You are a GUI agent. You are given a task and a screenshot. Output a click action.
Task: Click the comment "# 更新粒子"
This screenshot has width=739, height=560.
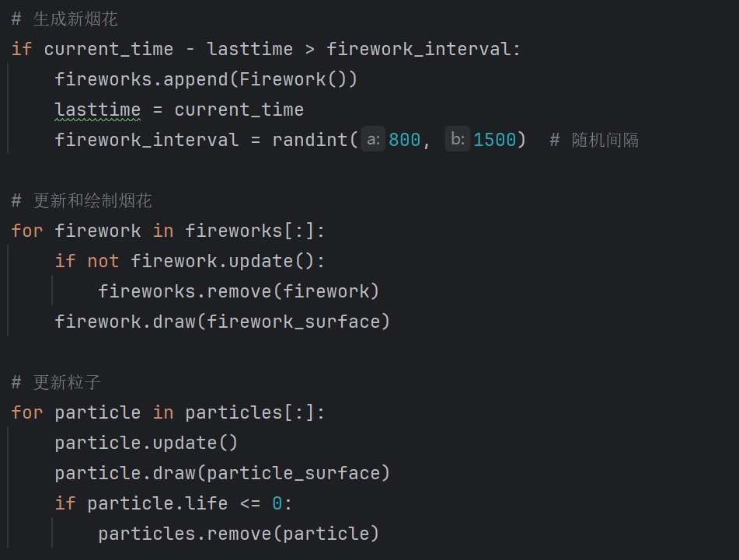tap(56, 383)
